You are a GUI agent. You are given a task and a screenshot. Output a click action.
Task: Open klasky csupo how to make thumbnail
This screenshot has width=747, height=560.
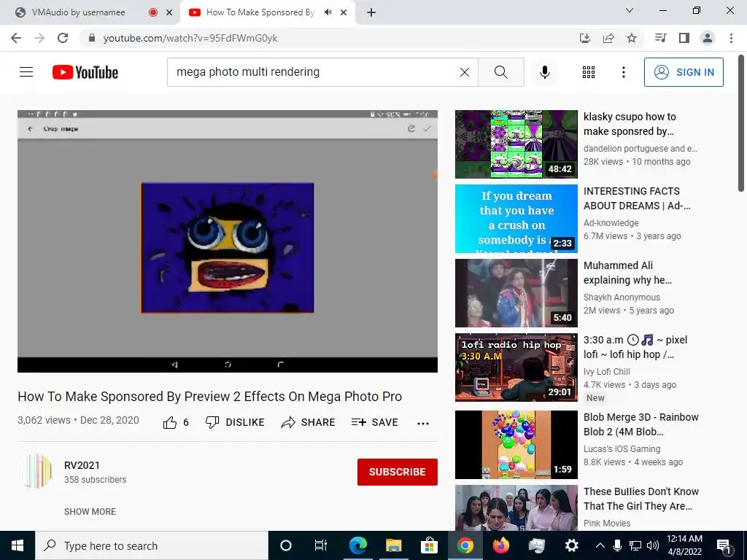click(x=516, y=144)
